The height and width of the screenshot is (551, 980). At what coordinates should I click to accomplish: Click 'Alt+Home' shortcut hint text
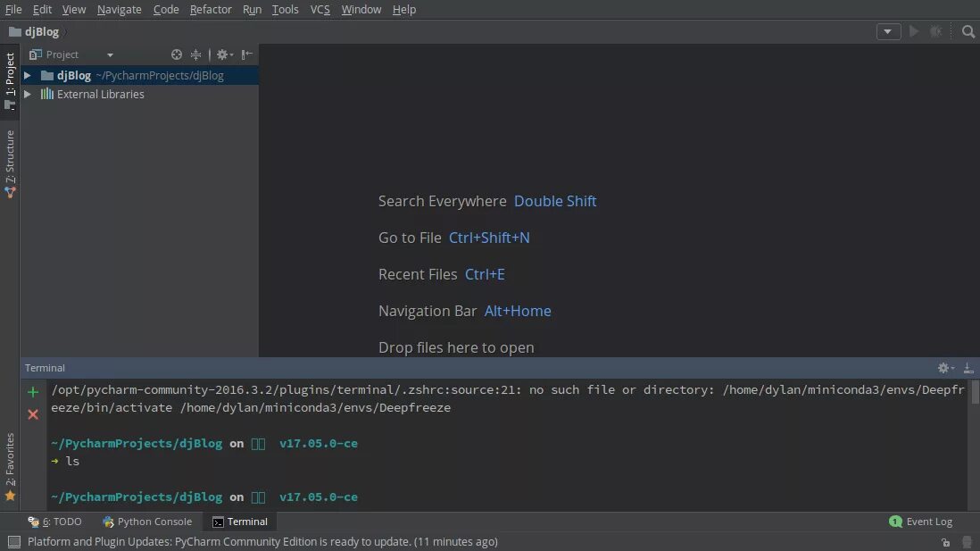(518, 311)
